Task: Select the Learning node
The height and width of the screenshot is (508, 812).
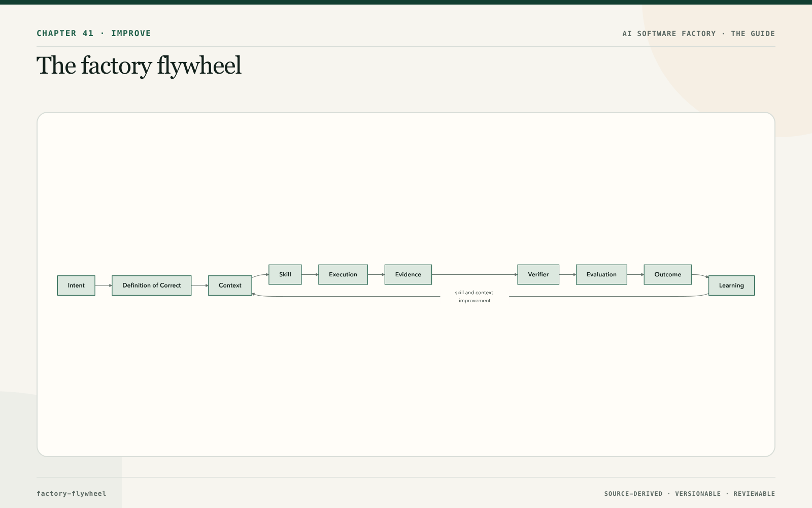Action: (x=731, y=285)
